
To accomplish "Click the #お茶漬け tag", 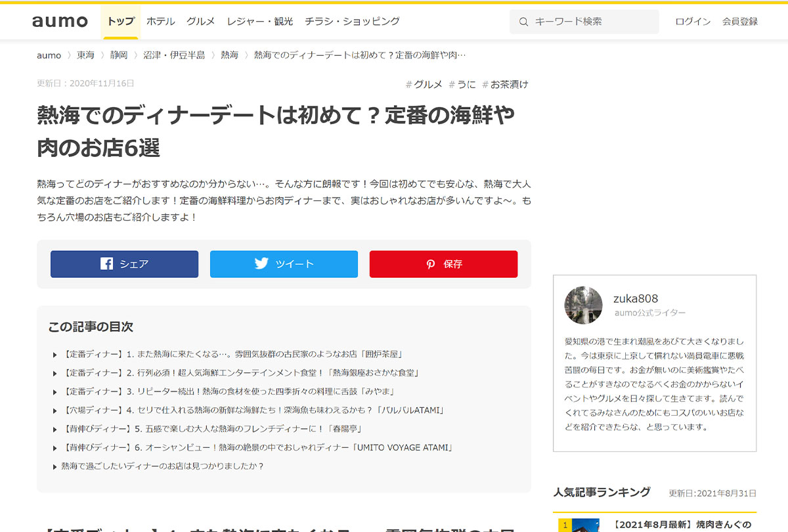I will point(505,84).
